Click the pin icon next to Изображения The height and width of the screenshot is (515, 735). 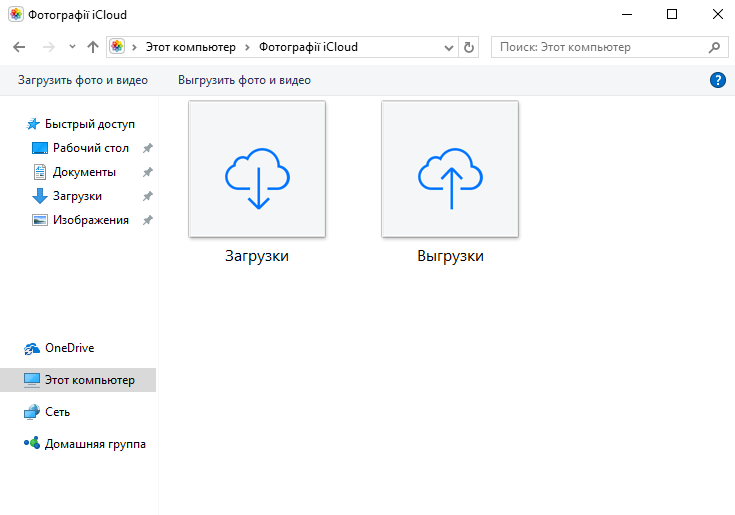click(148, 220)
